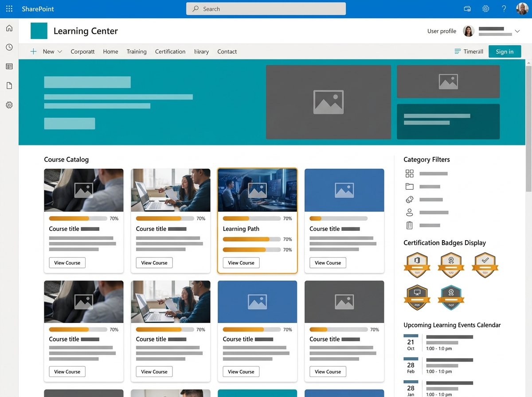532x397 pixels.
Task: Open the account avatar in the top-right corner
Action: coord(522,9)
